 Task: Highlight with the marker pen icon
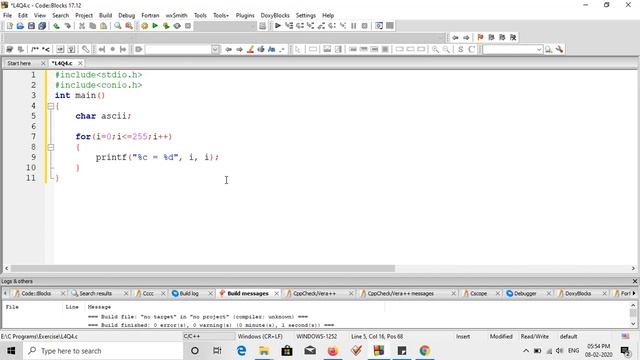pyautogui.click(x=250, y=49)
